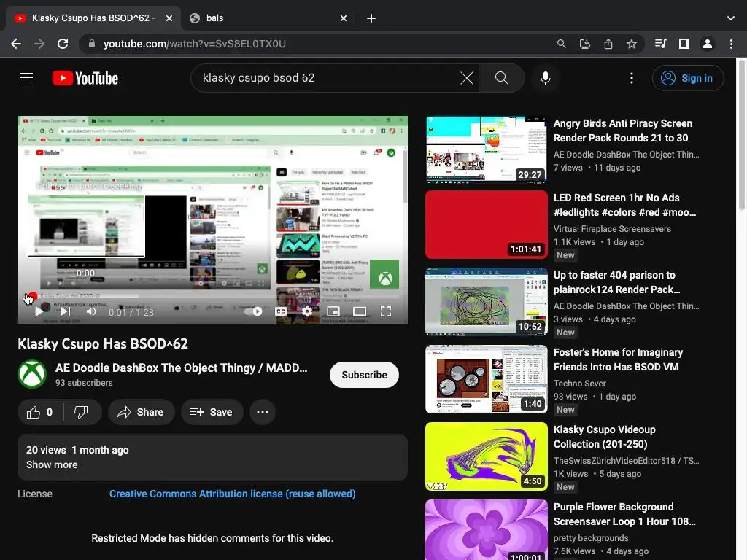The width and height of the screenshot is (747, 560).
Task: Share this video
Action: pyautogui.click(x=141, y=412)
